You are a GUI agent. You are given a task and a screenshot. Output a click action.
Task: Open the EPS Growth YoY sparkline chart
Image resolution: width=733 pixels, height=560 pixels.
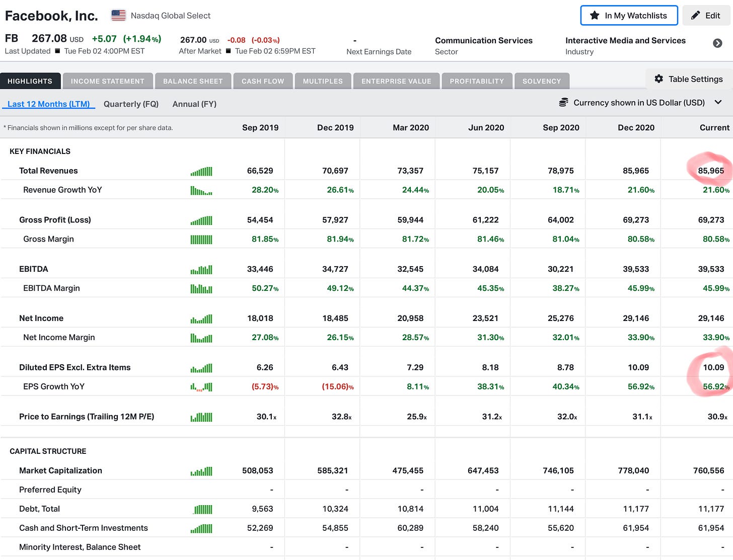point(201,387)
